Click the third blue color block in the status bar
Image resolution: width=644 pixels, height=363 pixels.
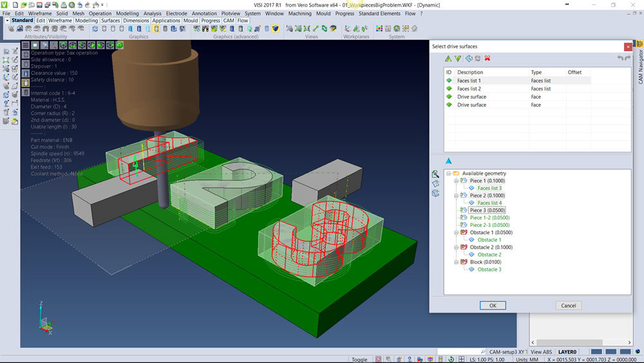[x=625, y=351]
